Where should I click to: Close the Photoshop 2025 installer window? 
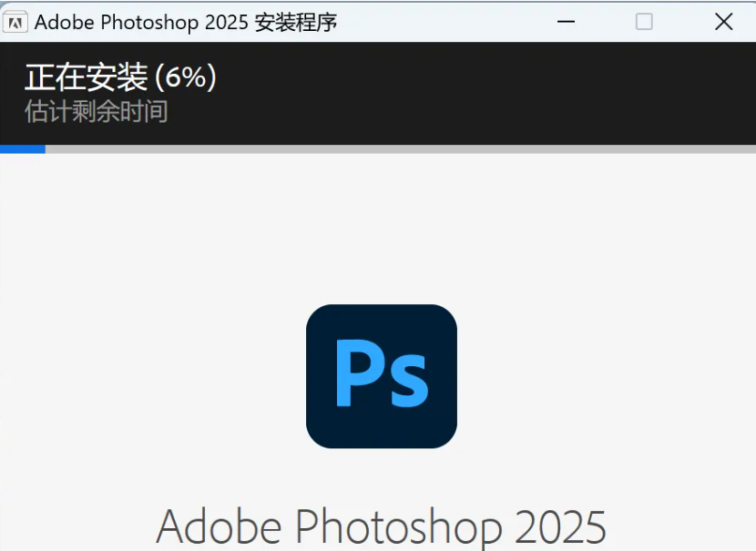pyautogui.click(x=724, y=22)
